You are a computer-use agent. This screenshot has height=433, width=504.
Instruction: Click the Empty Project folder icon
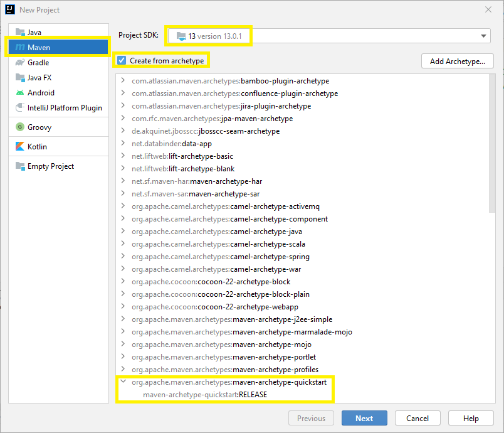coord(20,166)
